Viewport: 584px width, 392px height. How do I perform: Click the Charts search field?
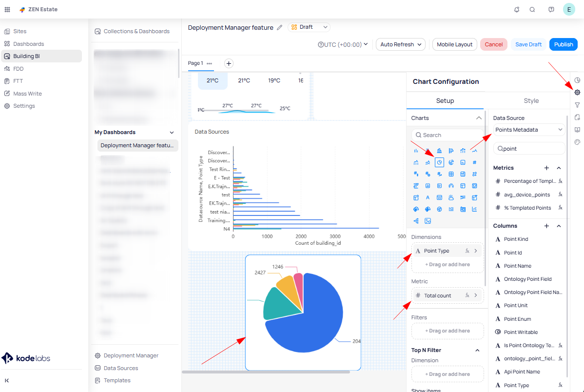(448, 135)
